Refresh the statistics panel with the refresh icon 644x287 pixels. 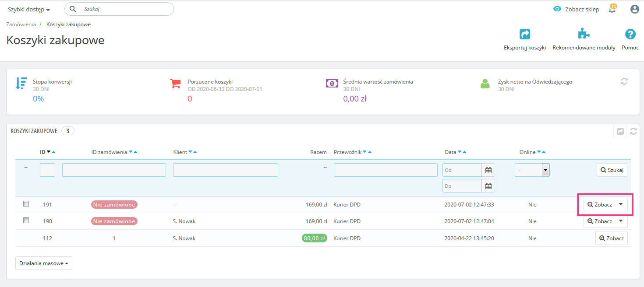[624, 81]
